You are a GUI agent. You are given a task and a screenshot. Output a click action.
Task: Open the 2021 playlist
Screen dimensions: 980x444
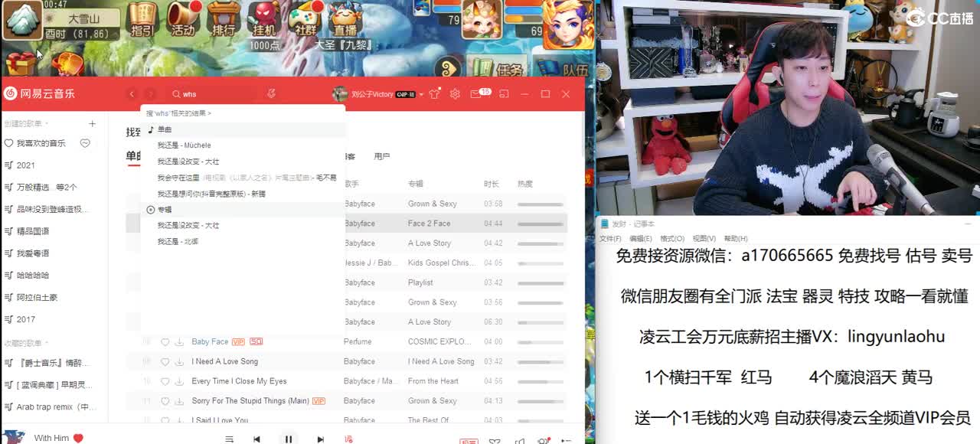pyautogui.click(x=26, y=165)
